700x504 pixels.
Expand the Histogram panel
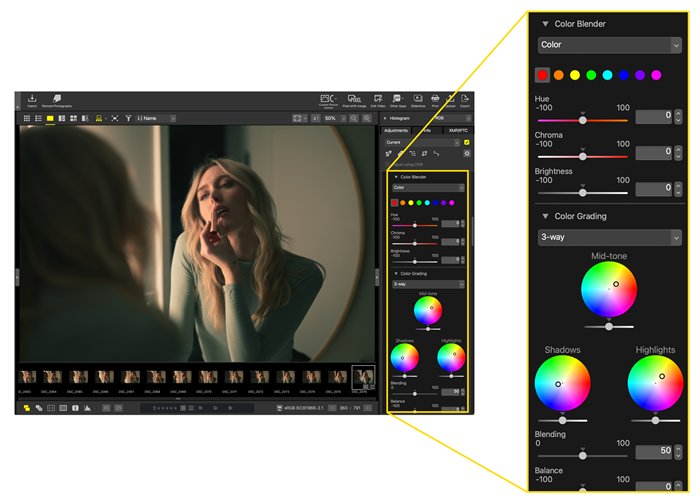pos(386,118)
